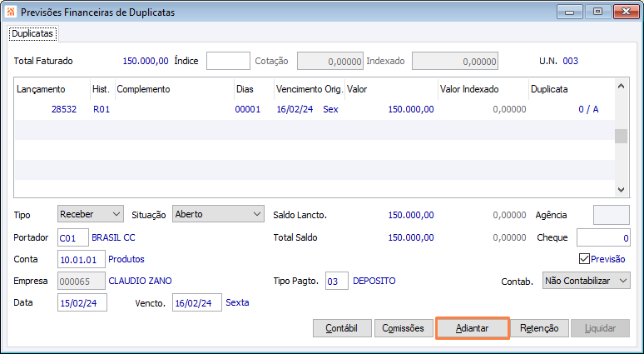The image size is (644, 354).
Task: Switch to the Duplicatas tab
Action: pos(32,33)
